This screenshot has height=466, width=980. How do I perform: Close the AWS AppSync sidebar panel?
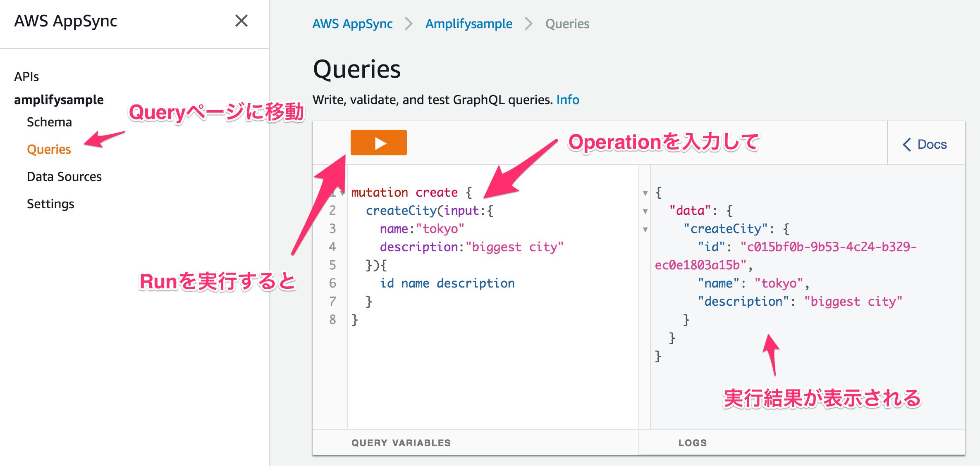tap(241, 21)
